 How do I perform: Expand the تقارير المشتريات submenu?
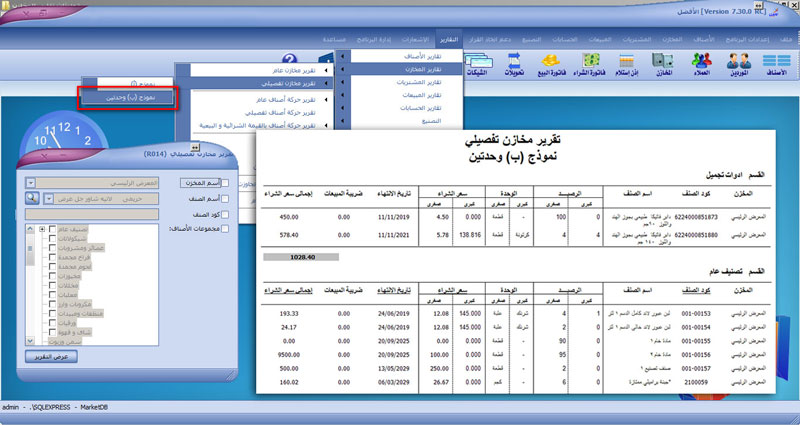[x=342, y=82]
